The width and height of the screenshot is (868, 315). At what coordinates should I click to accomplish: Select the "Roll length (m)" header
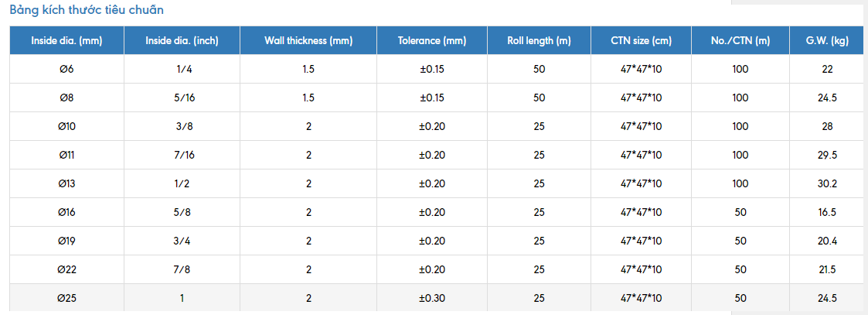click(539, 40)
